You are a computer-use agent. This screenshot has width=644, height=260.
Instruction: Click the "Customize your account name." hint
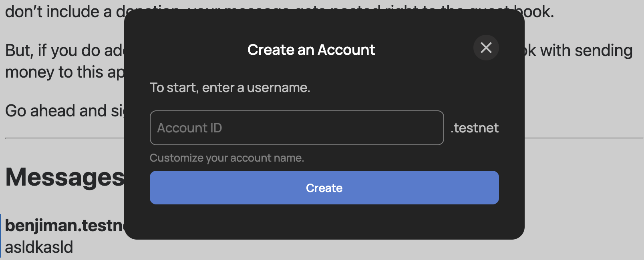tap(227, 158)
